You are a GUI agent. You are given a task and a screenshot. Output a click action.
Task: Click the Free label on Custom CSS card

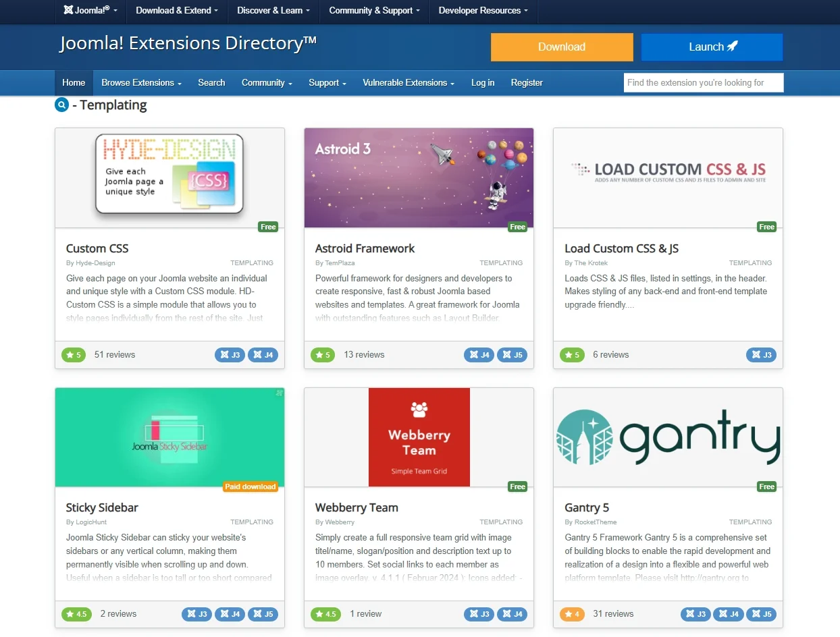268,227
